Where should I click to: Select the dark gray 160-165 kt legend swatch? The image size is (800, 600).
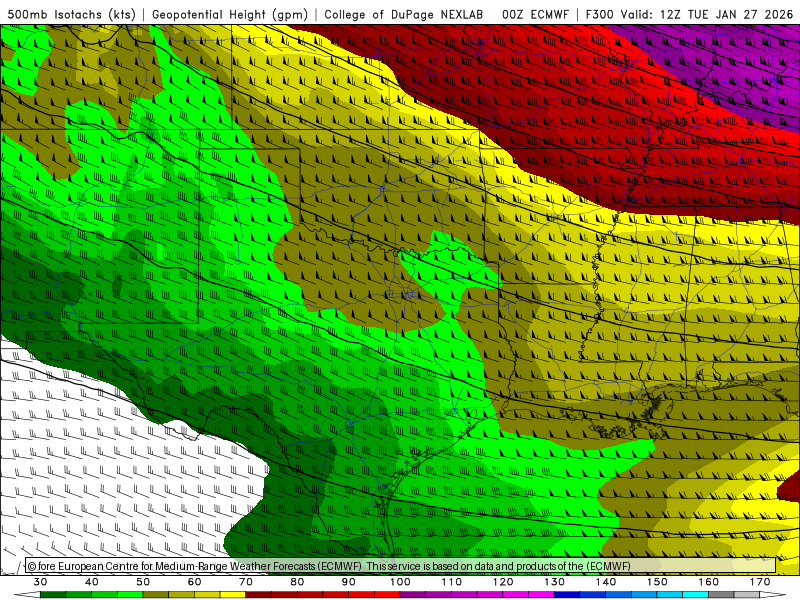pos(721,595)
